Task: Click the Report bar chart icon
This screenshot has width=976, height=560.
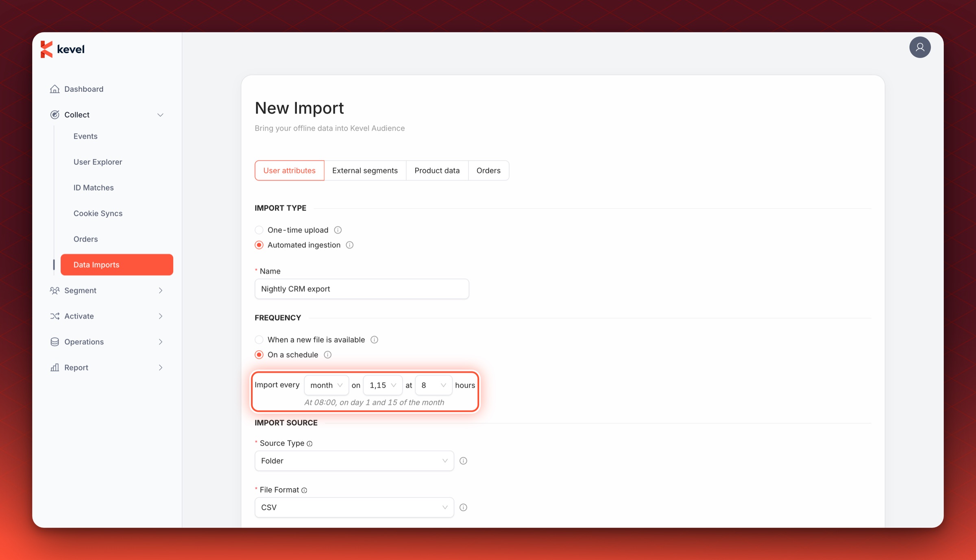Action: 54,367
